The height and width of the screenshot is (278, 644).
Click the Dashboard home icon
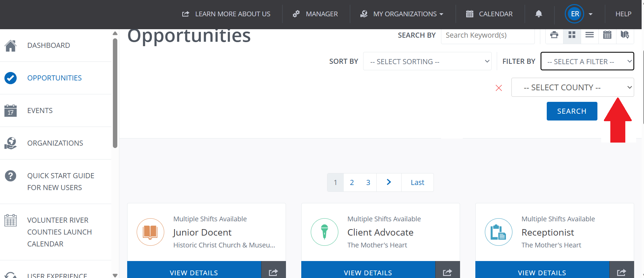(11, 45)
